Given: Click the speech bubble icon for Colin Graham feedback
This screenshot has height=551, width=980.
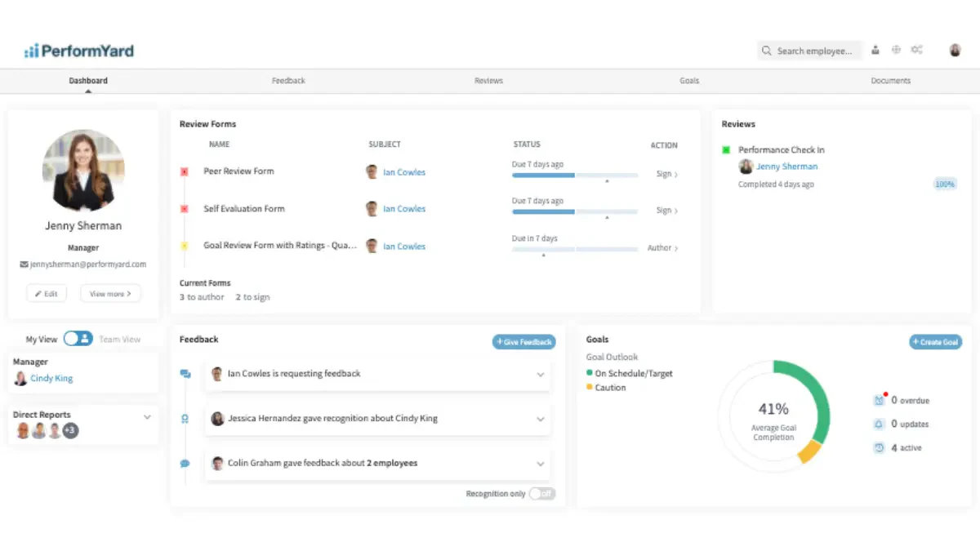Looking at the screenshot, I should click(185, 463).
